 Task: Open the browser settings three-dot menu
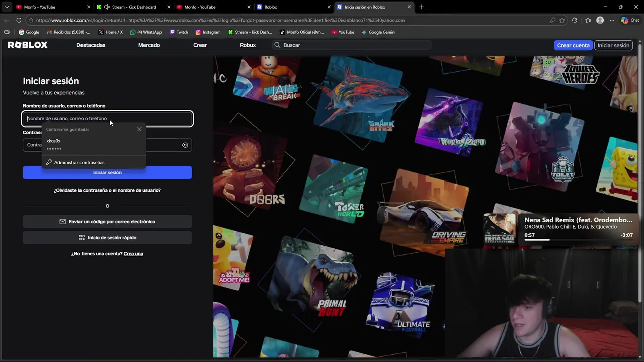click(x=612, y=20)
